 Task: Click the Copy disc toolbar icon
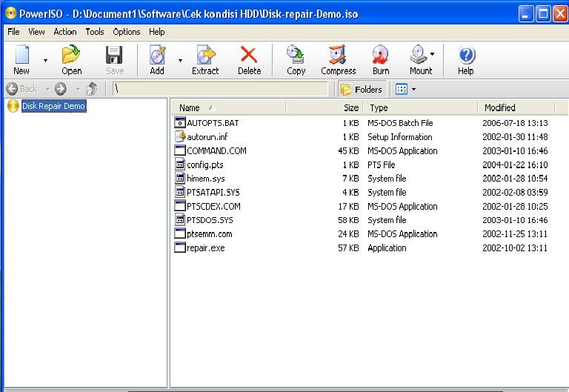(x=296, y=55)
